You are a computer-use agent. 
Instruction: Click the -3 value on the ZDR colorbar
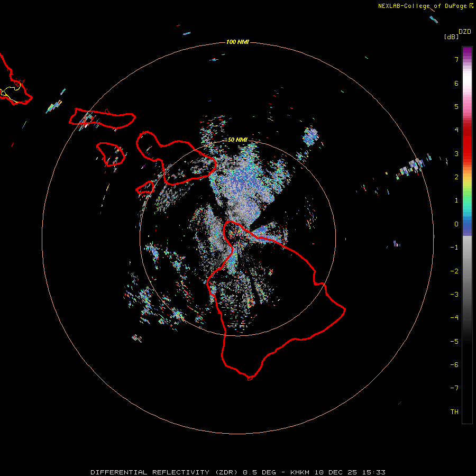click(454, 295)
